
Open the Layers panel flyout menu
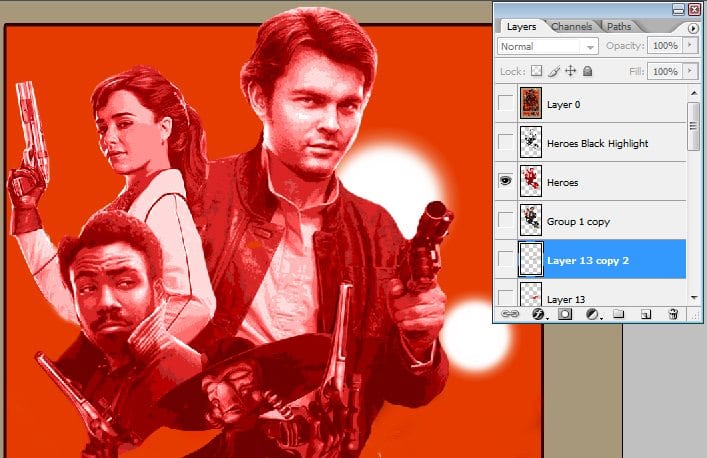(x=693, y=28)
